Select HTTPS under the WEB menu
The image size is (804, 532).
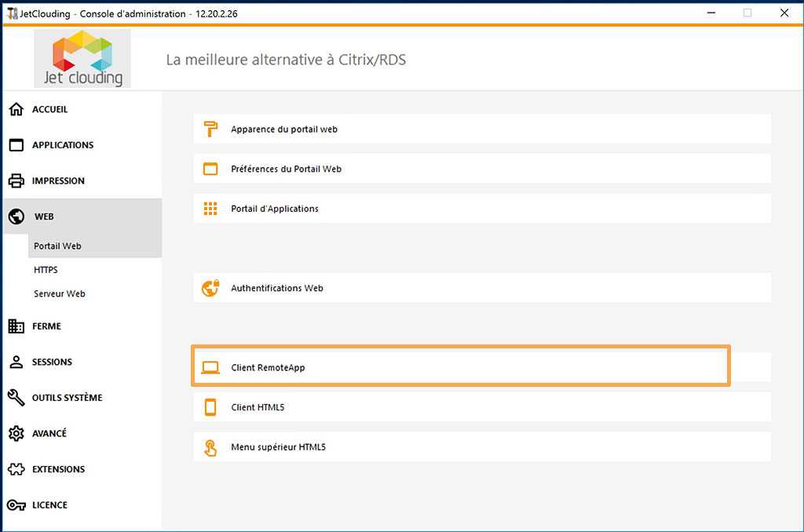(x=46, y=269)
